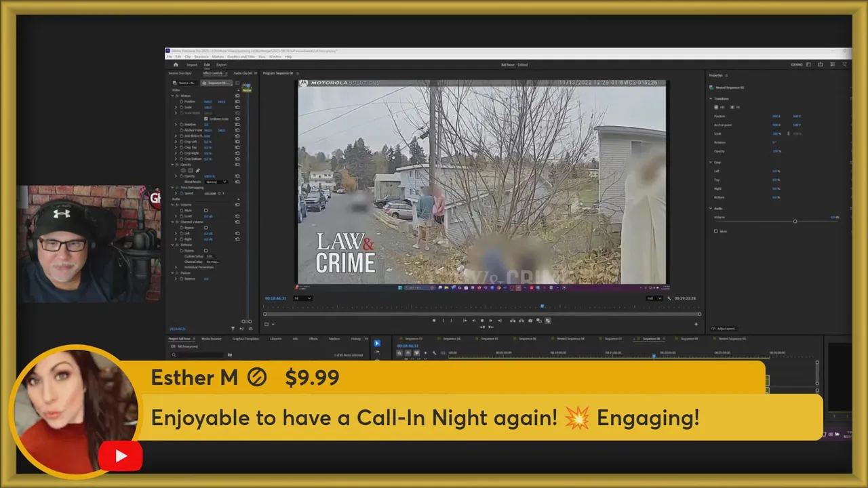Open the Workspaces icon at top right
Image resolution: width=868 pixels, height=488 pixels.
[808, 64]
